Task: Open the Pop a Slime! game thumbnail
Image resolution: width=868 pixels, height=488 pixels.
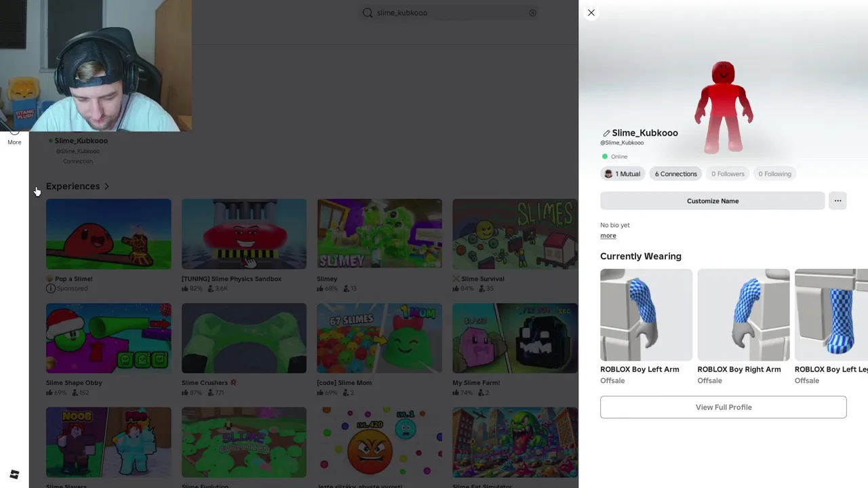Action: [108, 234]
